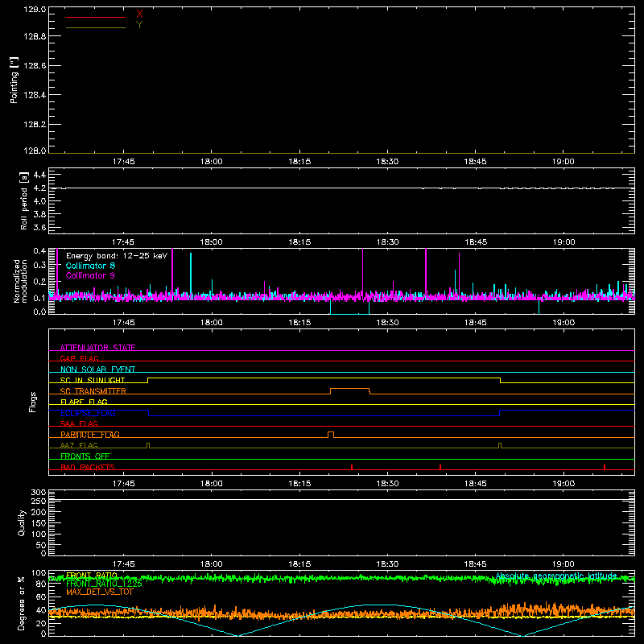644x644 pixels.
Task: Click the SC_TRANSMITTER flag label
Action: (93, 391)
